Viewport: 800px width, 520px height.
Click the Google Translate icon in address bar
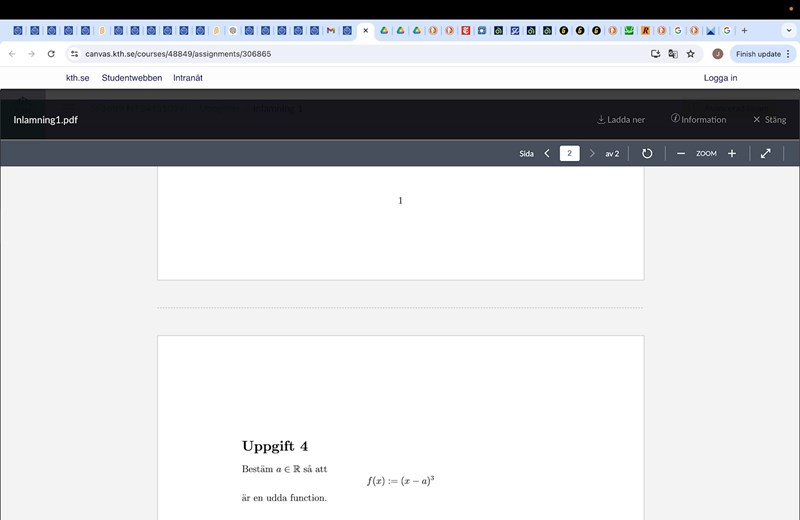(x=673, y=54)
